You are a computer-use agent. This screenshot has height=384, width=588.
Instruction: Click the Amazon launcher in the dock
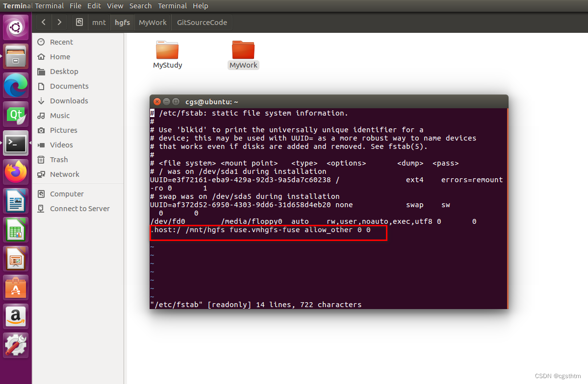pos(16,316)
